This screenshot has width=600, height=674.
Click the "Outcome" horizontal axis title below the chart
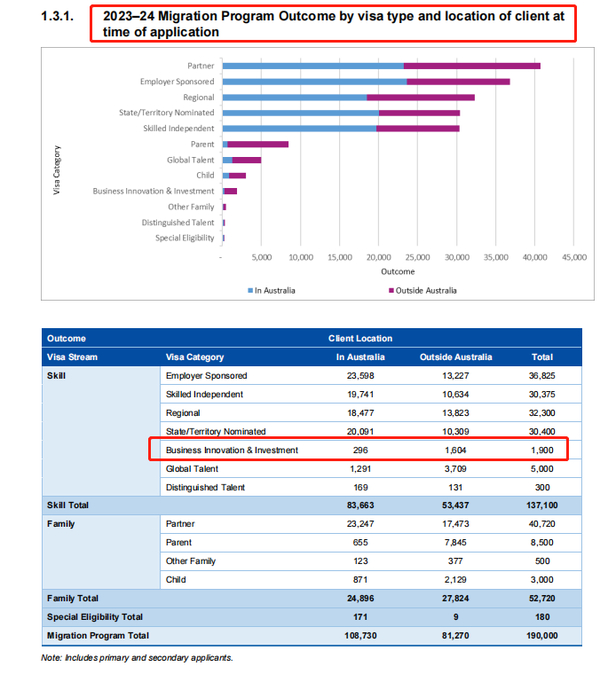[x=398, y=272]
